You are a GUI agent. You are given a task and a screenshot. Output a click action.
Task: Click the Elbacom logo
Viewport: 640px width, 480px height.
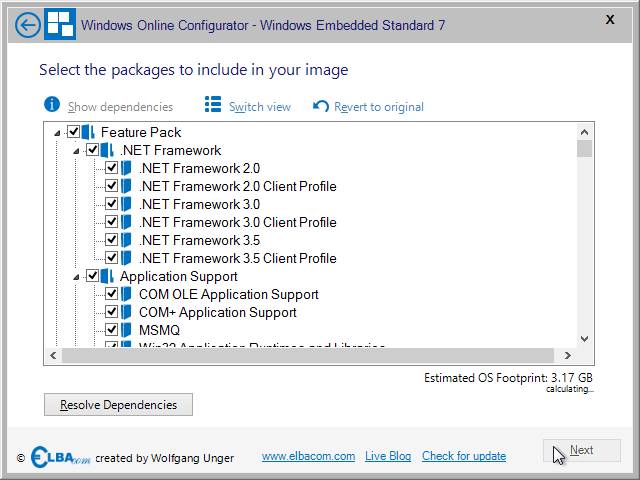tap(60, 457)
